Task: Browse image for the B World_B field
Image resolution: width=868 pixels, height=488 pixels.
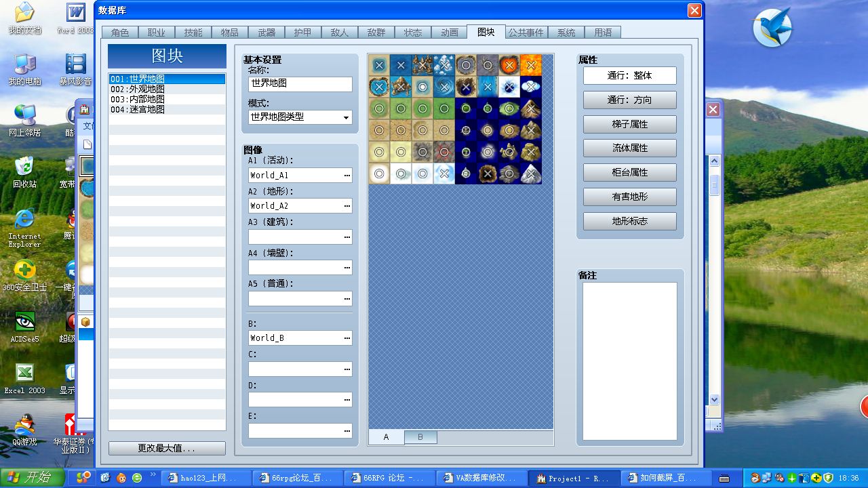Action: (x=347, y=338)
